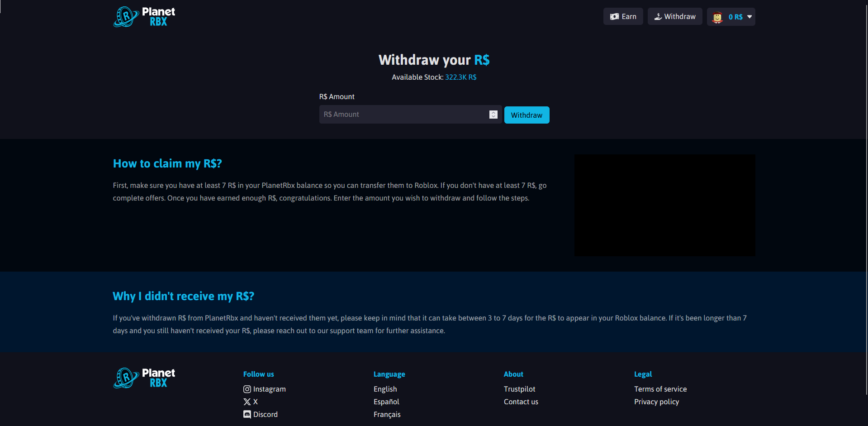Open the Instagram link
This screenshot has height=426, width=868.
click(x=265, y=389)
